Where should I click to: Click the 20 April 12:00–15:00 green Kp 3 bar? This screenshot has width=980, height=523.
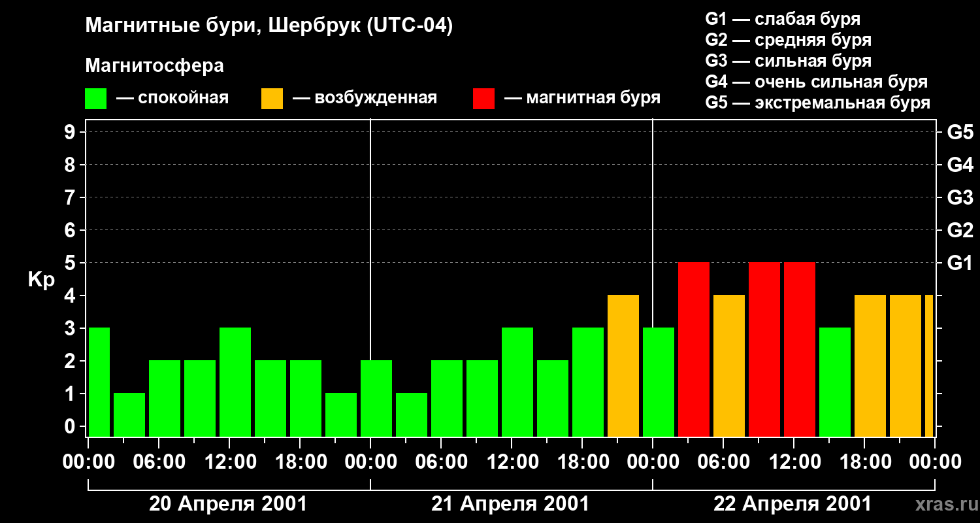click(235, 382)
